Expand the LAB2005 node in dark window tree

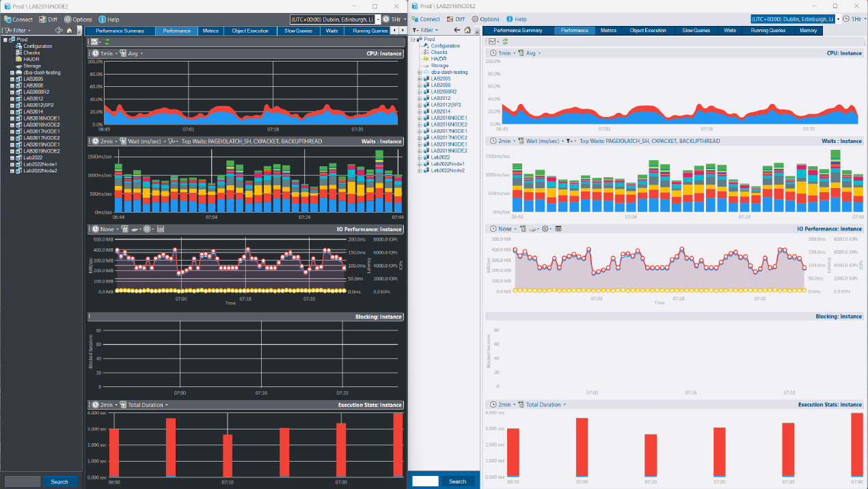pyautogui.click(x=12, y=79)
